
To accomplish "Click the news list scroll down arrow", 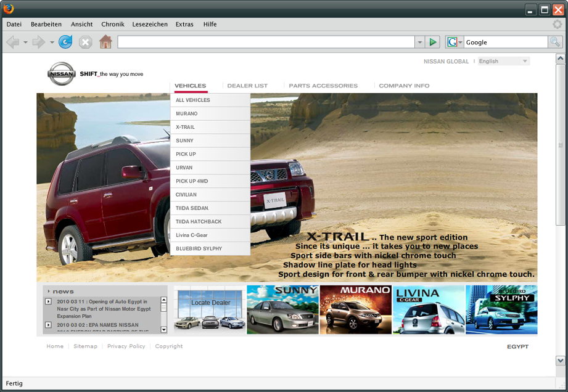I will click(x=163, y=329).
